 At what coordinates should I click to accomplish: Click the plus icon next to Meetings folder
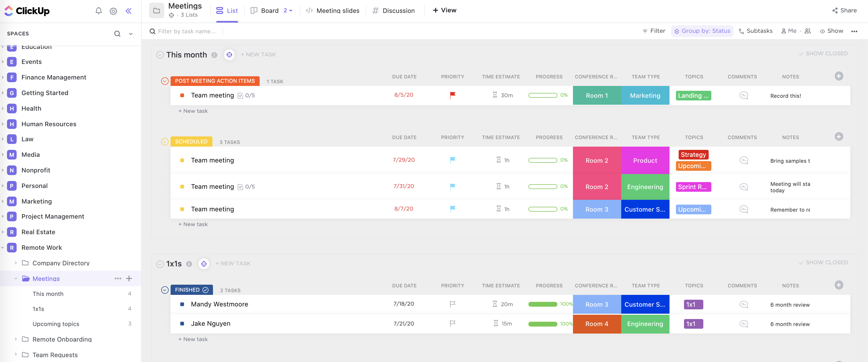pyautogui.click(x=129, y=278)
